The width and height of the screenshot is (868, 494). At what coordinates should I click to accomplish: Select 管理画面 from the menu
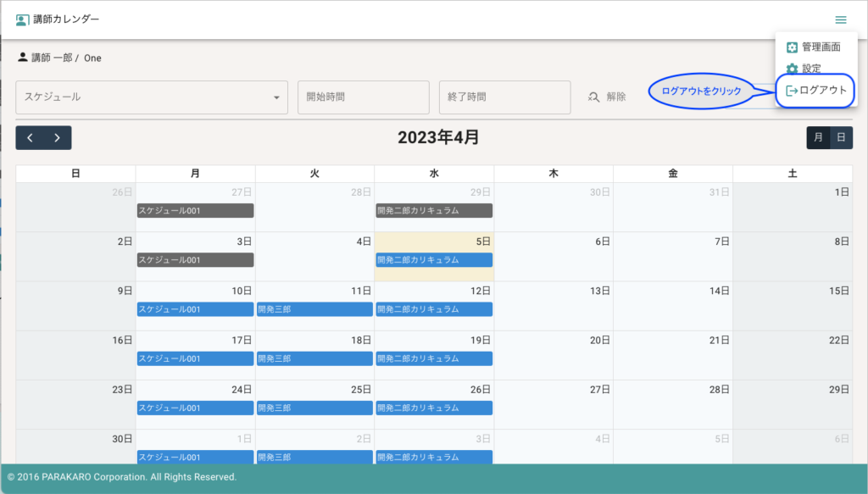821,47
